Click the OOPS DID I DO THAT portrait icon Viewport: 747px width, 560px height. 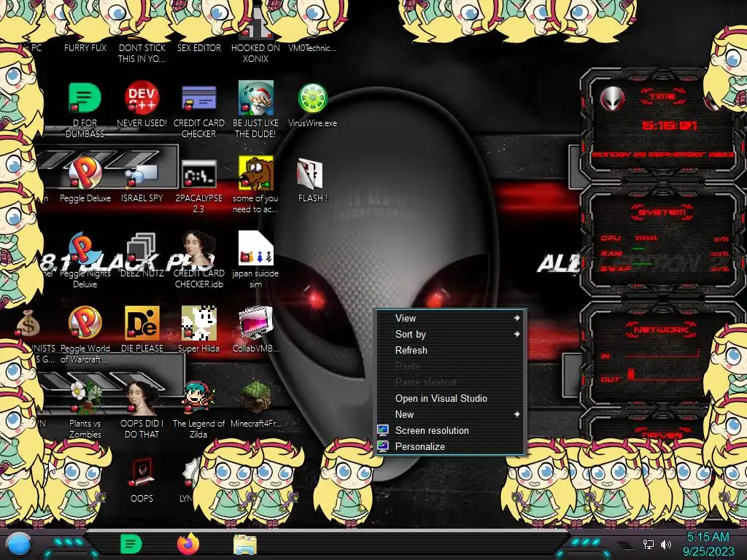[x=142, y=398]
